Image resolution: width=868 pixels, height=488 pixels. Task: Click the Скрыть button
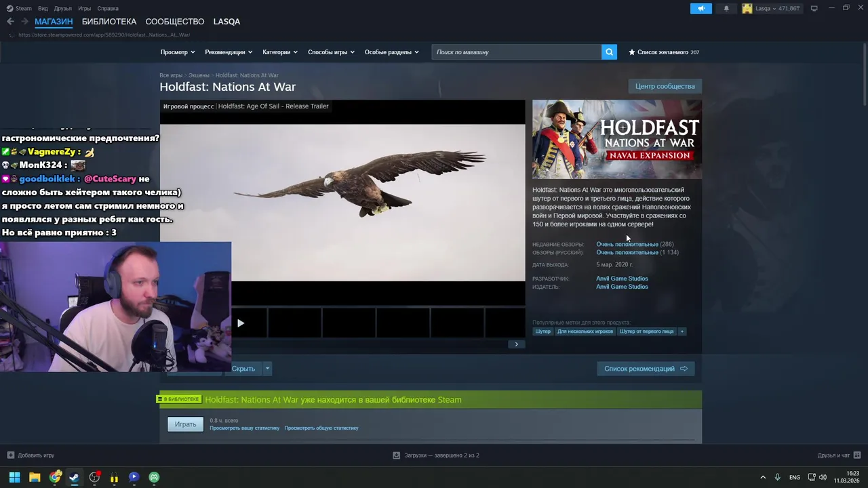[x=243, y=369]
